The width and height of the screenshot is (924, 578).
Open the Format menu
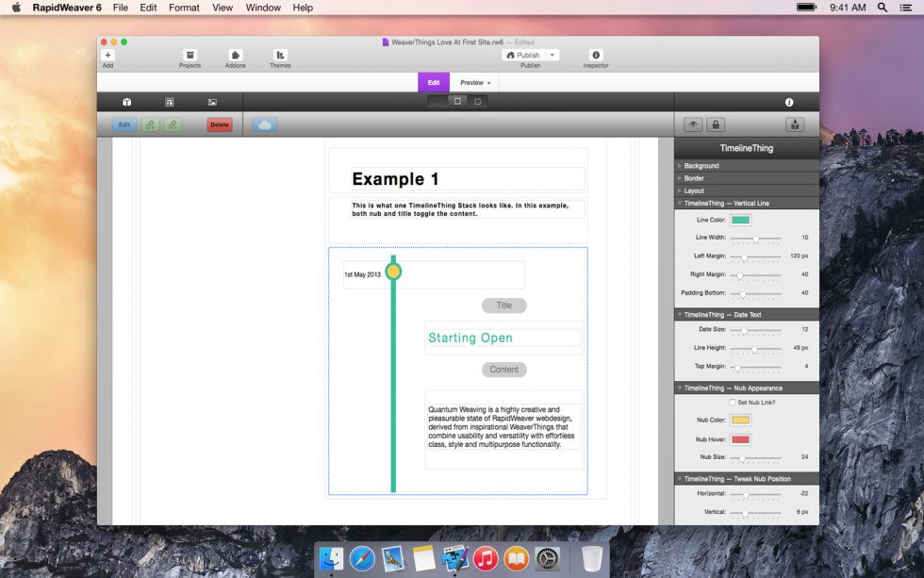[x=184, y=8]
